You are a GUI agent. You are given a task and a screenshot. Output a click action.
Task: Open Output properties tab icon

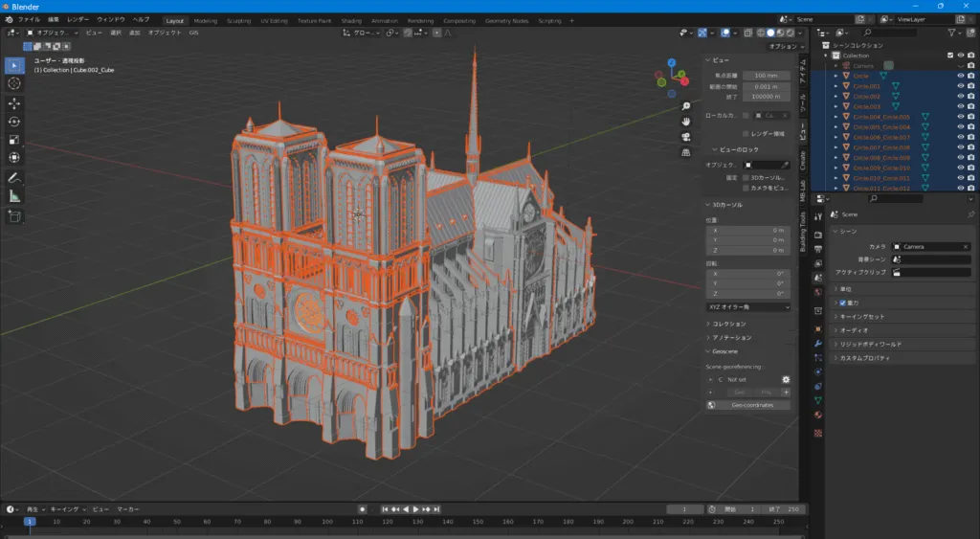tap(818, 249)
